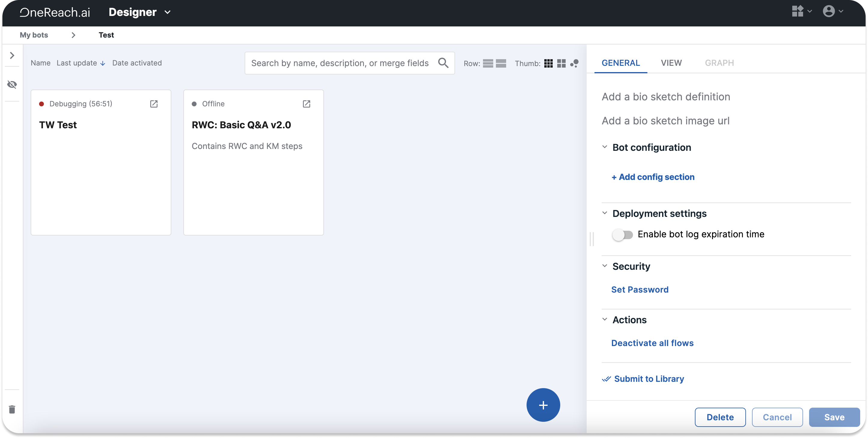Click the flow search input field

pyautogui.click(x=340, y=63)
